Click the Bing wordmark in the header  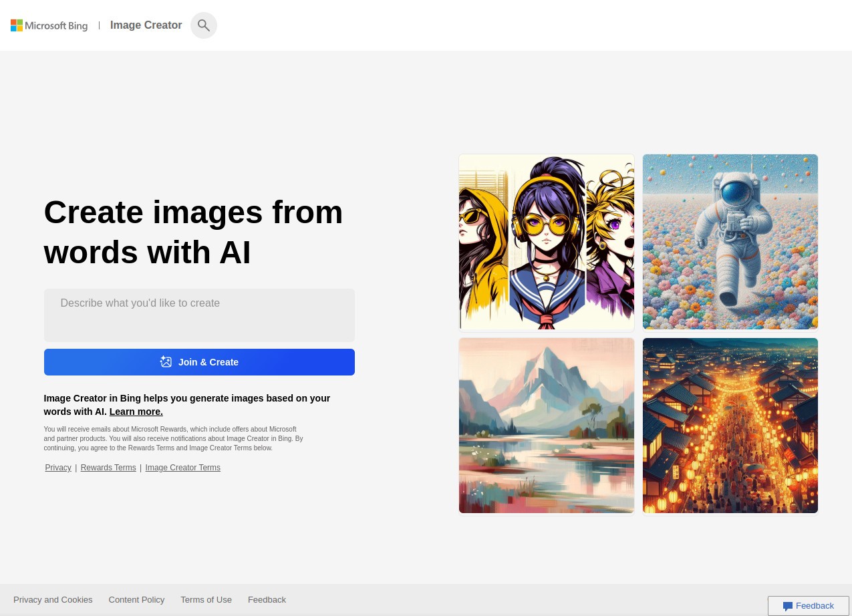[56, 26]
